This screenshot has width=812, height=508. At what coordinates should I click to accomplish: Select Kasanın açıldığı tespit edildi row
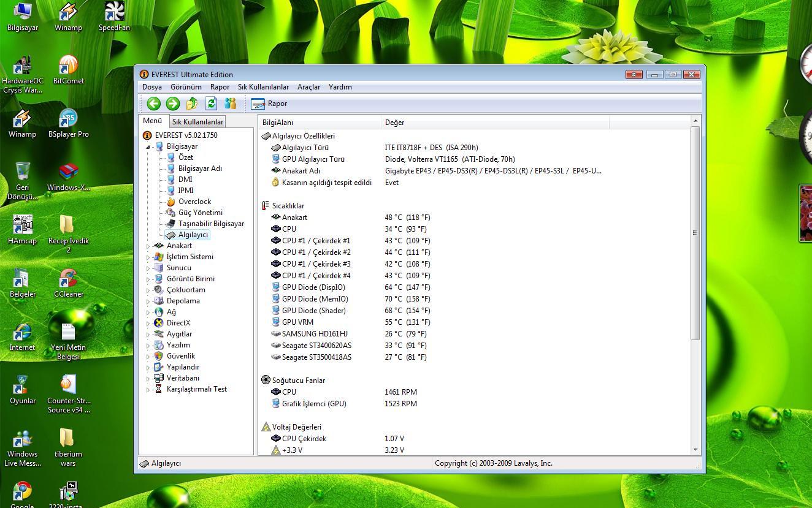pyautogui.click(x=474, y=183)
